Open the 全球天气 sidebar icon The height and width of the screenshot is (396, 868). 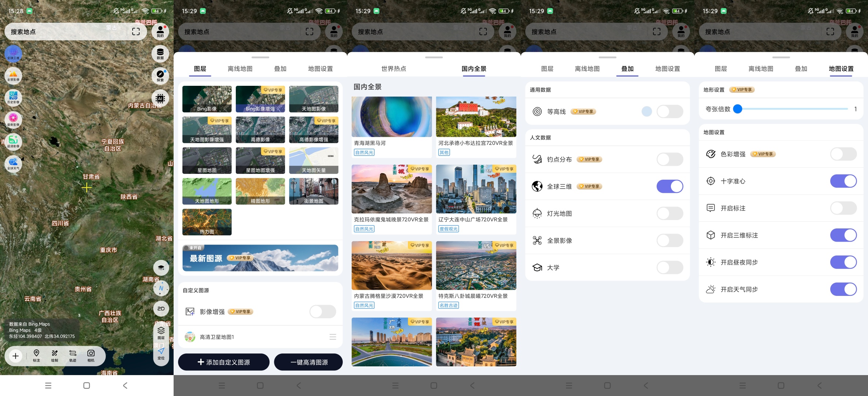click(x=13, y=164)
